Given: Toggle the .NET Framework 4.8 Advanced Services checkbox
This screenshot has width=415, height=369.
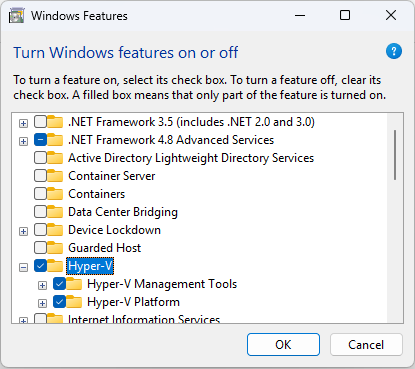Looking at the screenshot, I should coord(40,140).
